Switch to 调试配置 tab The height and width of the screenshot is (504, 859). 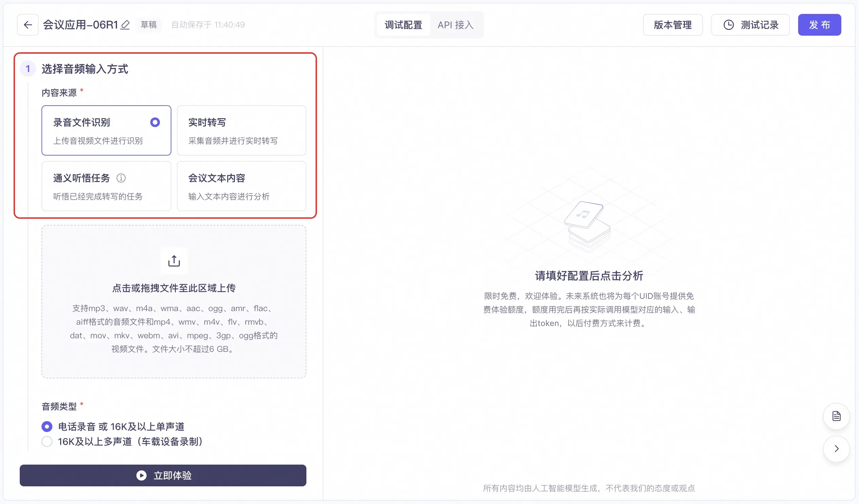pyautogui.click(x=403, y=25)
